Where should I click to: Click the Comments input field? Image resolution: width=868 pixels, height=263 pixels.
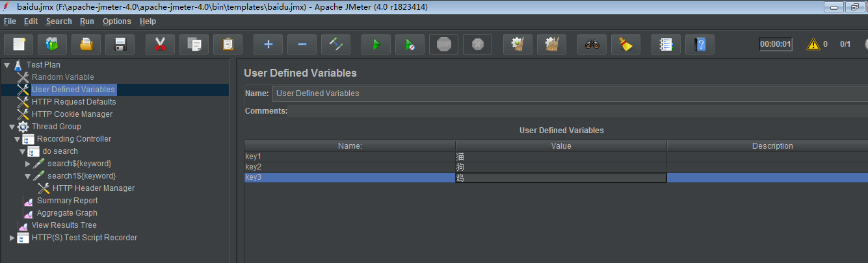tap(578, 111)
